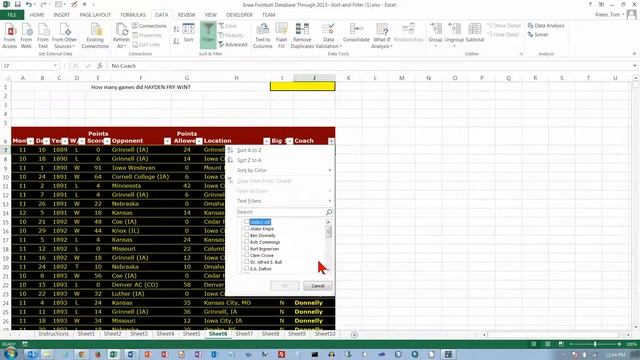
Task: Open Existing Connections
Action: pos(95,36)
